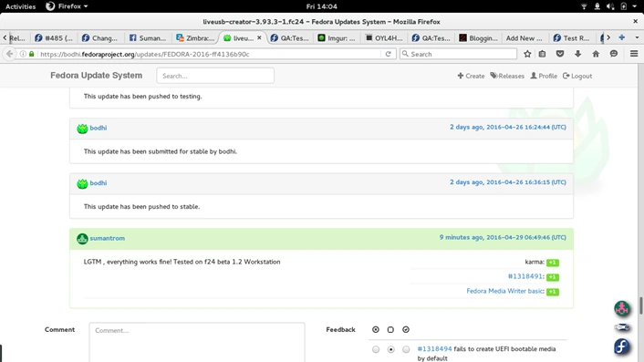Click bodhi avatar on submitted-for-stable comment
Screen dimensions: 644x362
82,129
